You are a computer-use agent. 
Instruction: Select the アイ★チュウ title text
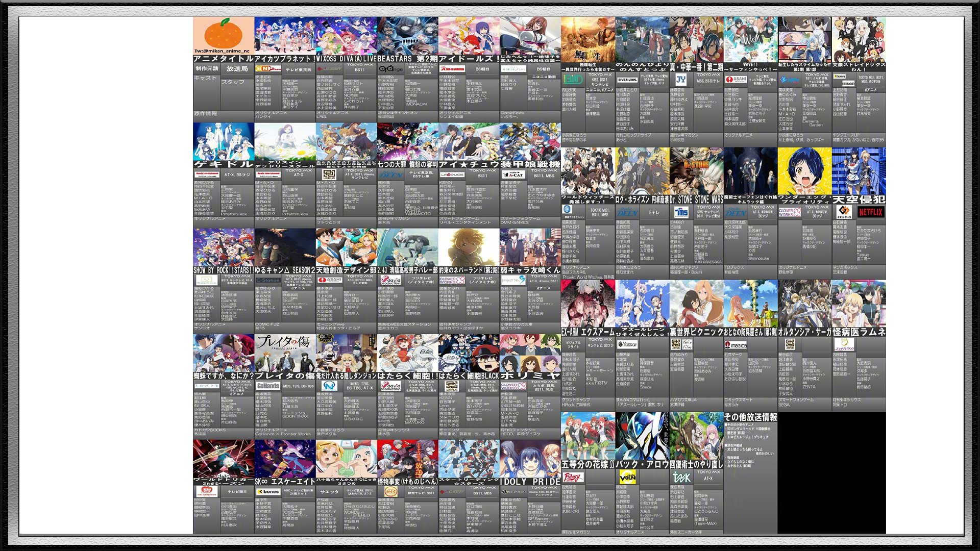tap(469, 164)
